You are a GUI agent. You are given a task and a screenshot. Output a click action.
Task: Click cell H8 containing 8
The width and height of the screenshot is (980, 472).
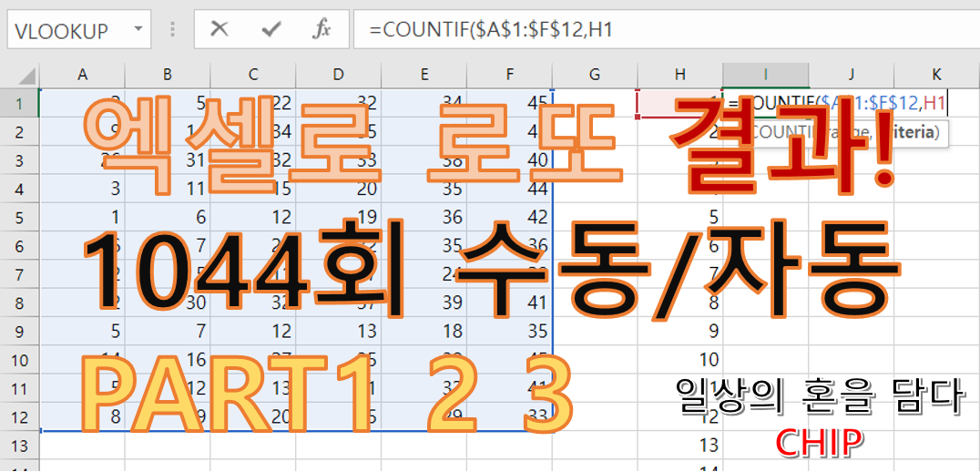[x=680, y=303]
